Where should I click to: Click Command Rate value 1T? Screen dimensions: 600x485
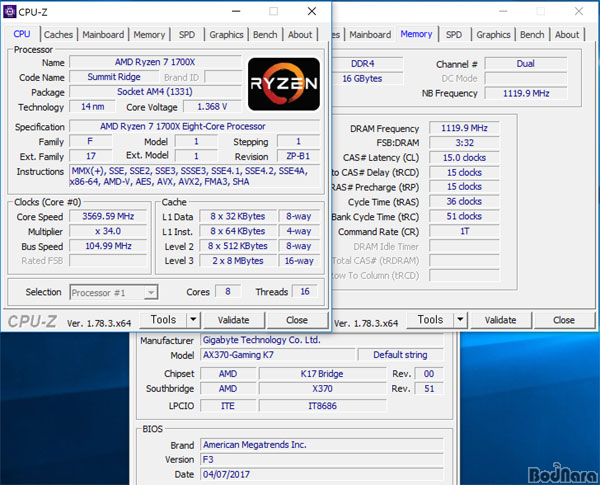coord(464,231)
